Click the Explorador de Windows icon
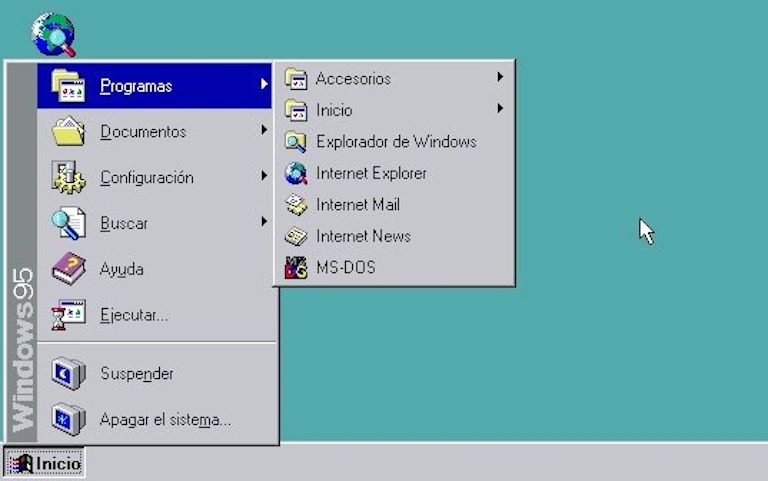The width and height of the screenshot is (768, 481). 296,142
